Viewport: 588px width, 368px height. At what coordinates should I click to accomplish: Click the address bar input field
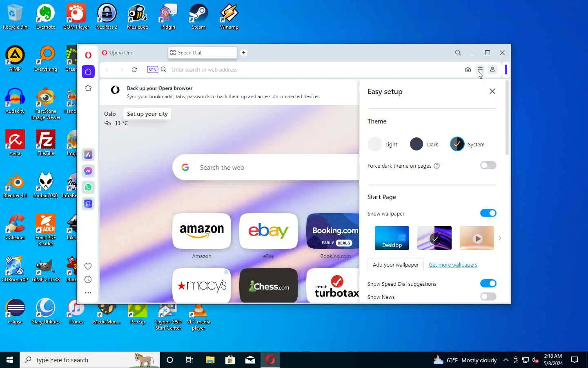(x=314, y=70)
